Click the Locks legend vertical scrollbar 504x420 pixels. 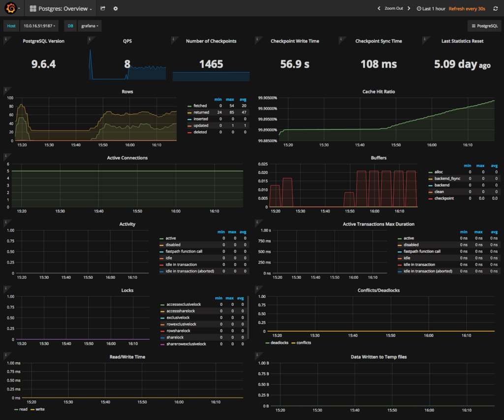click(248, 318)
